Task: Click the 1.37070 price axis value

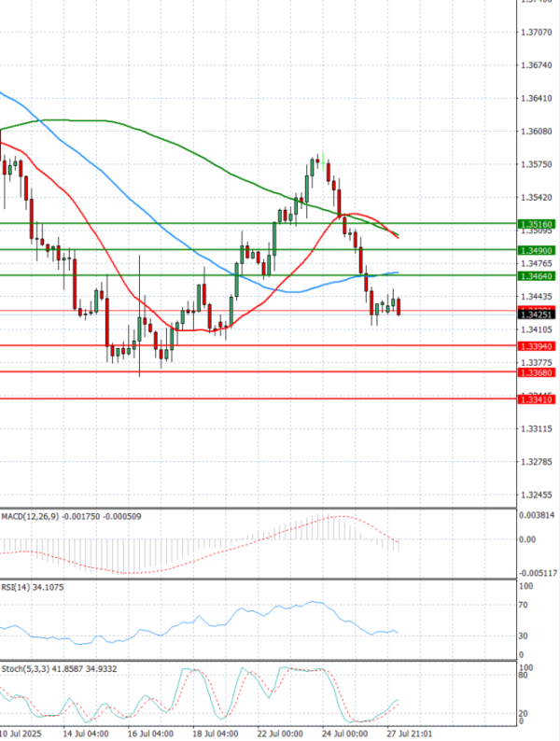Action: 537,32
